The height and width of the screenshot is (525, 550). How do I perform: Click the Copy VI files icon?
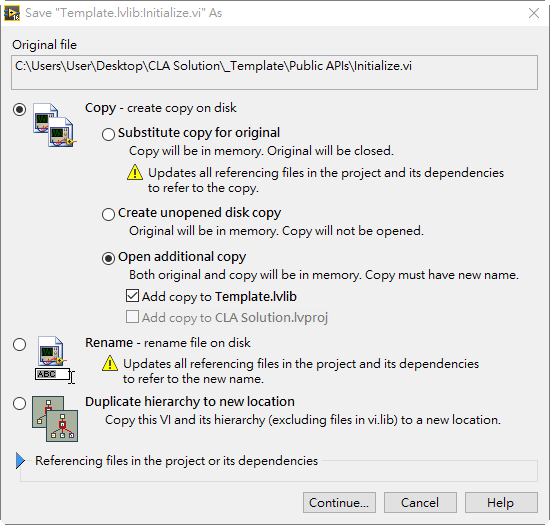click(x=54, y=125)
